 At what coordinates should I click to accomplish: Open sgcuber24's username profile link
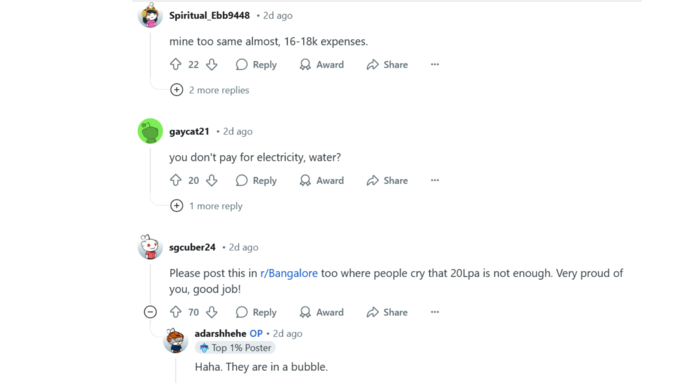[192, 247]
